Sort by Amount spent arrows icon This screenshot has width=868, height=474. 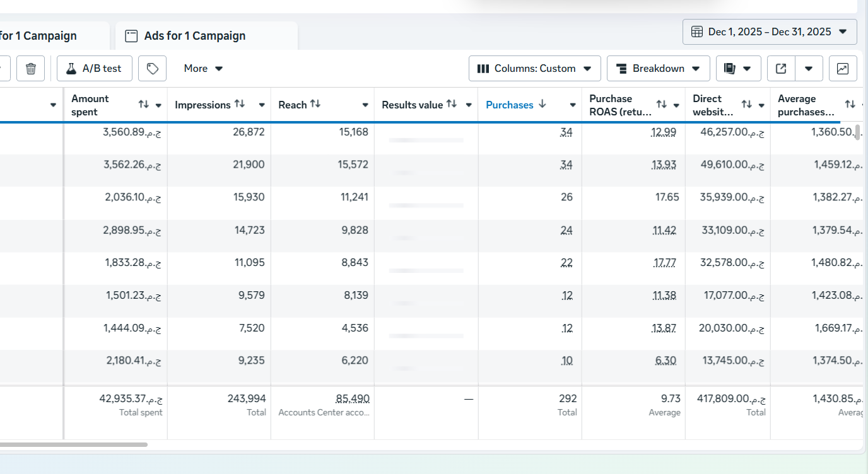point(143,105)
